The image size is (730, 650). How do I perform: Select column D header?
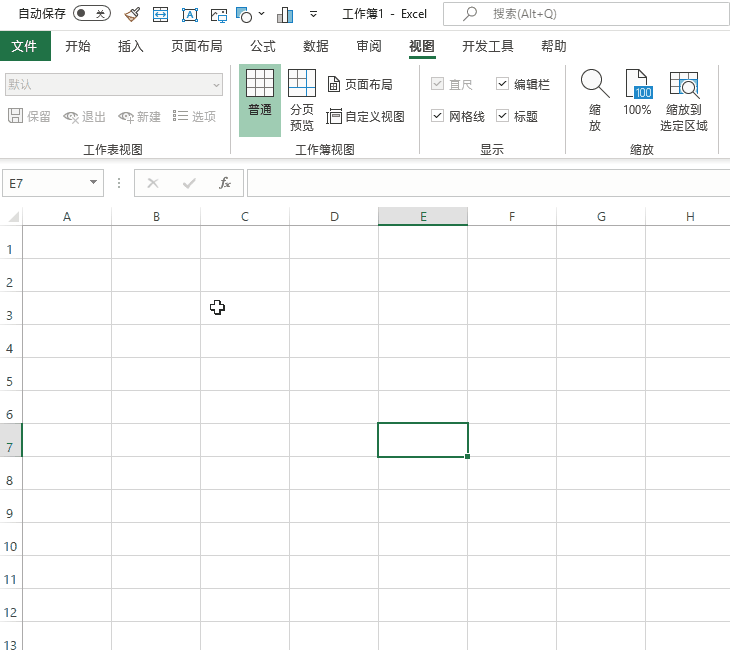[334, 217]
